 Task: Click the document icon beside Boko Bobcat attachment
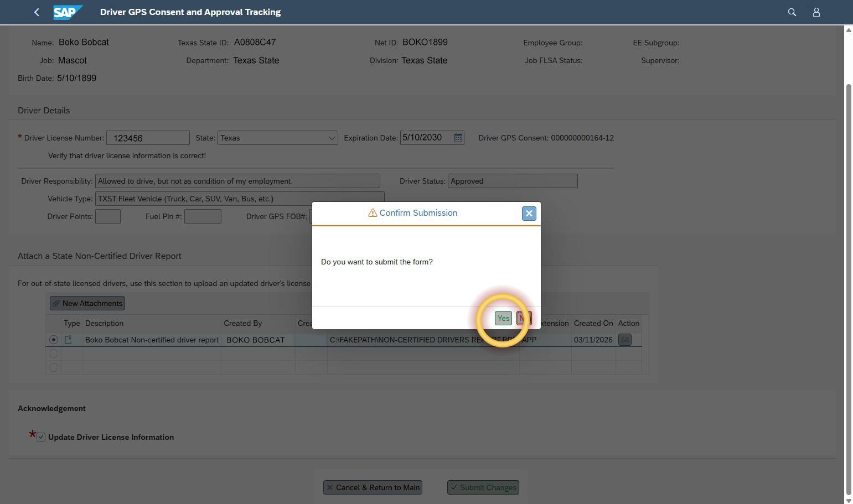click(68, 339)
